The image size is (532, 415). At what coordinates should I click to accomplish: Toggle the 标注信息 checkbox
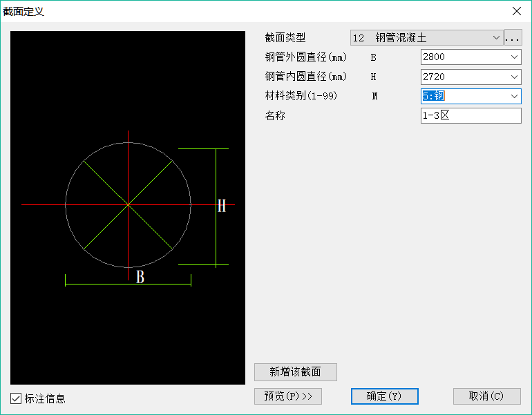16,398
